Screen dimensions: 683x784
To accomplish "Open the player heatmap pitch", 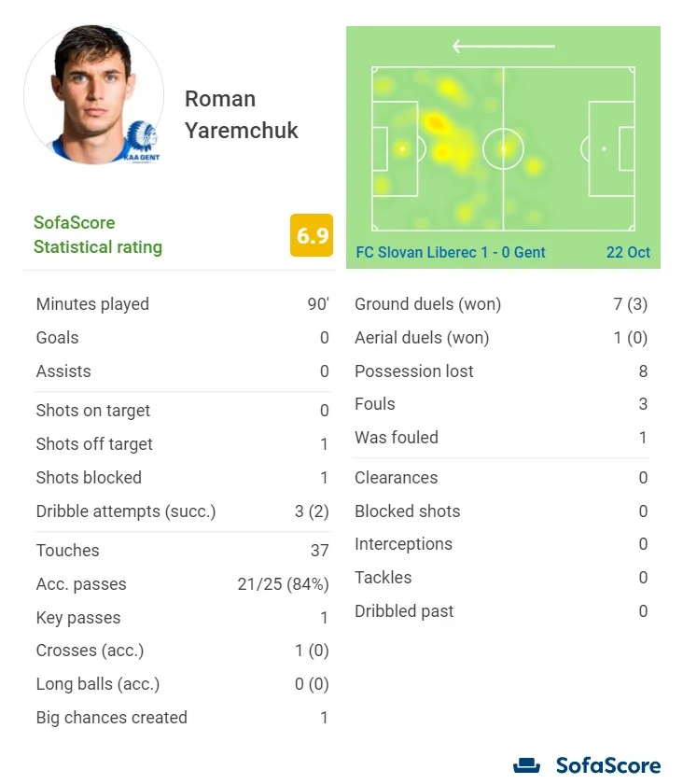I will (503, 148).
